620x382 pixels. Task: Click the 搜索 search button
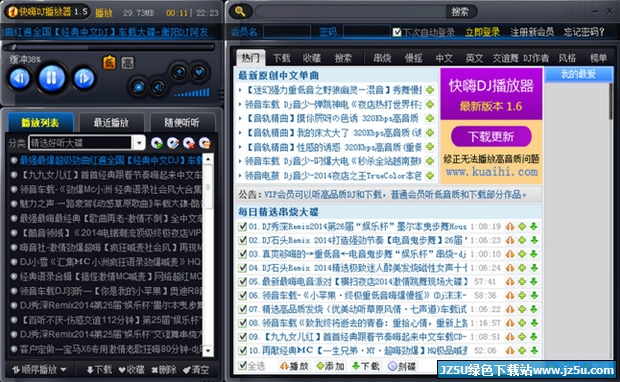460,12
